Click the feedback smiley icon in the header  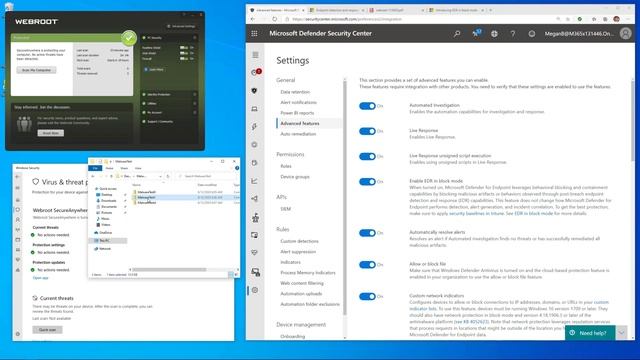pyautogui.click(x=531, y=33)
